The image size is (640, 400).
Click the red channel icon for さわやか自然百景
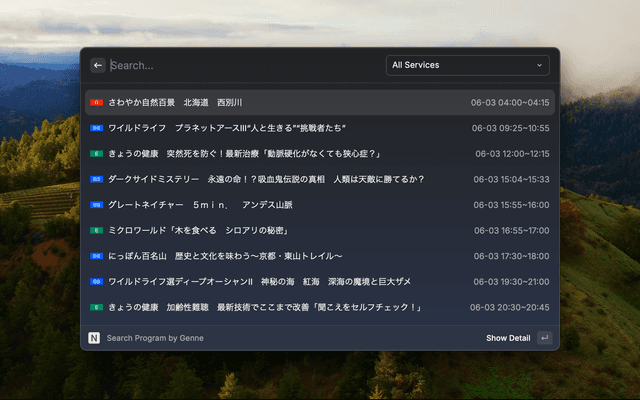pos(96,103)
